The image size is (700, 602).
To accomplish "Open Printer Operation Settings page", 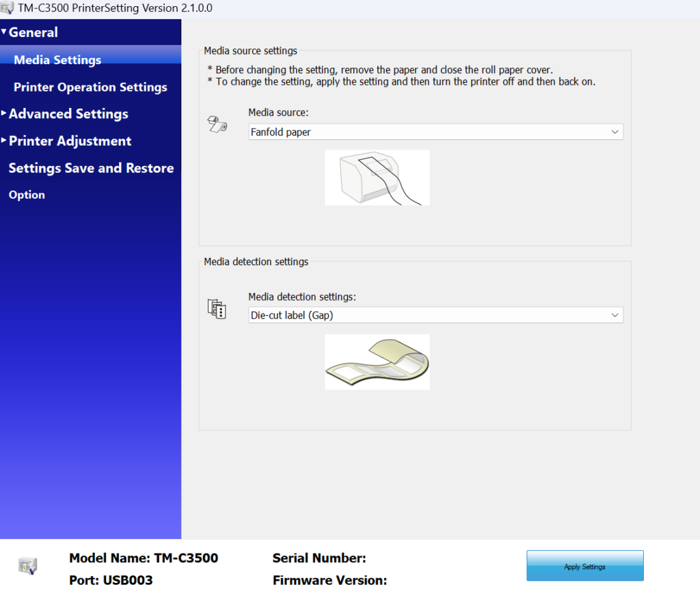I will 90,87.
